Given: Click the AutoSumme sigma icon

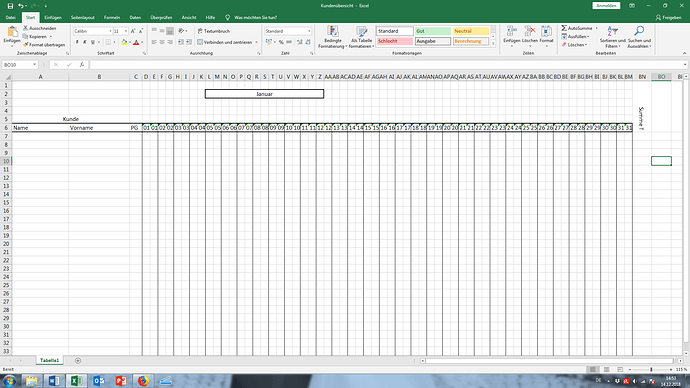Looking at the screenshot, I should click(564, 28).
